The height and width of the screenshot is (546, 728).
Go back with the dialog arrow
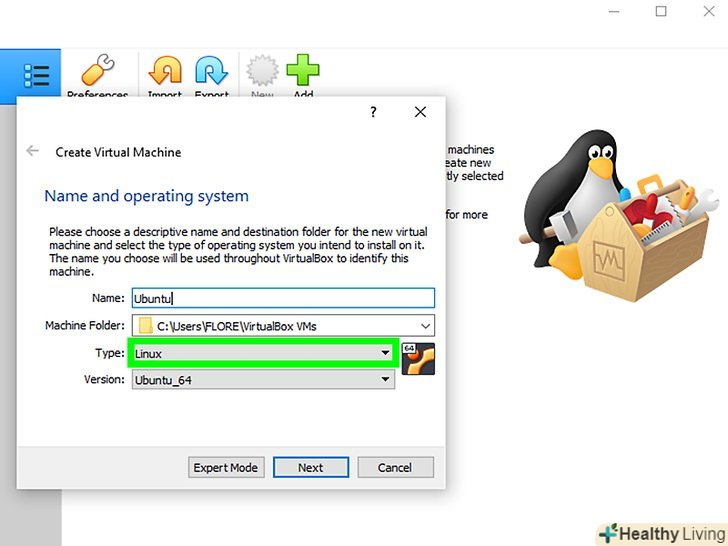[x=32, y=150]
